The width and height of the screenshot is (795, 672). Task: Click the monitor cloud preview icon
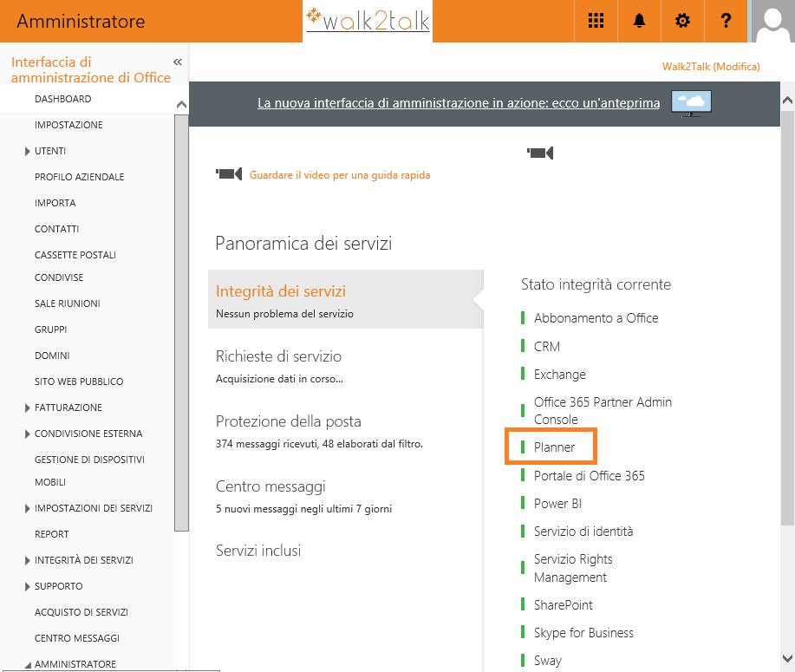pos(691,103)
